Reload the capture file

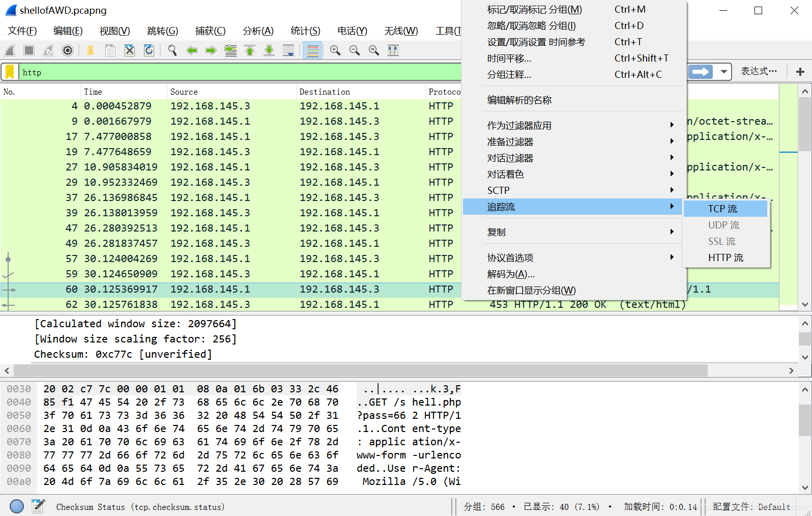pos(149,50)
